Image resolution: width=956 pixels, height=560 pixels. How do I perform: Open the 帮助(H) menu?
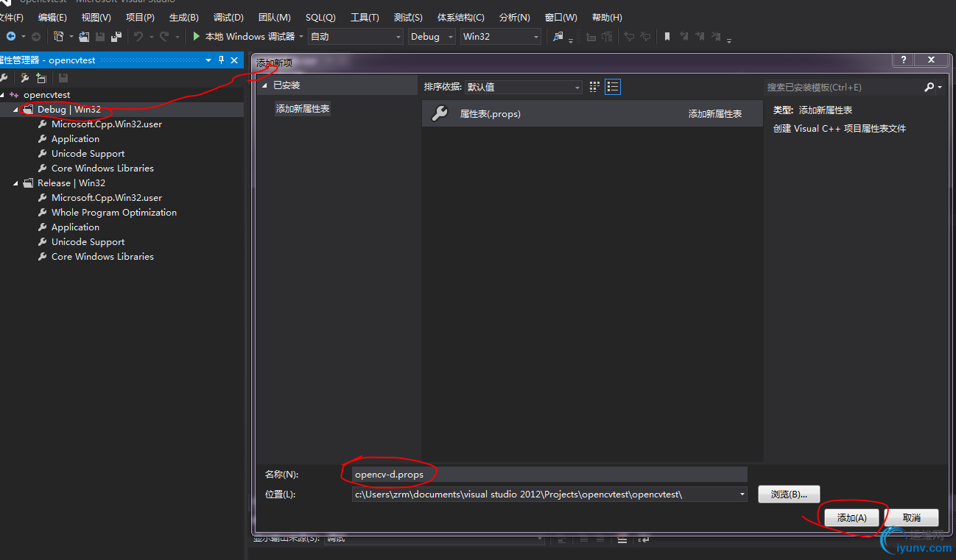(x=607, y=17)
